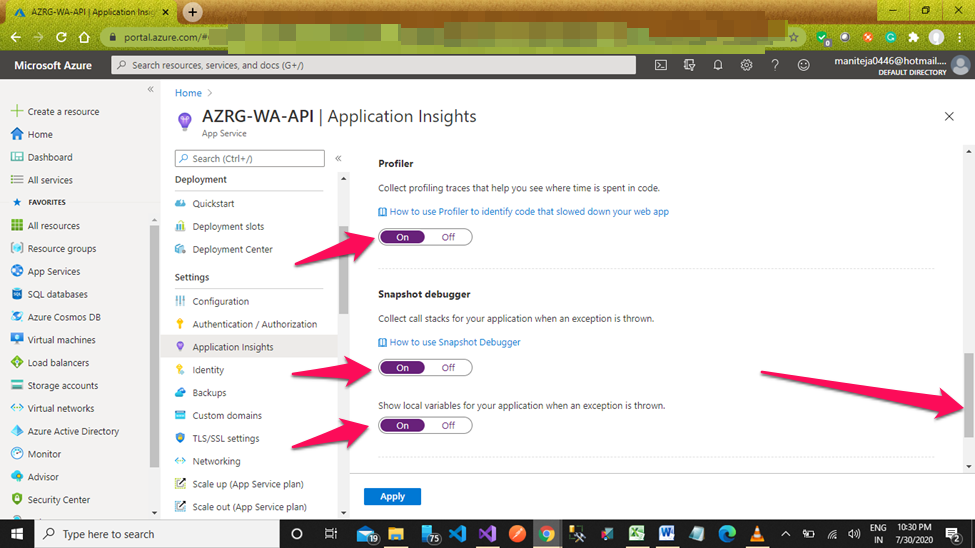The height and width of the screenshot is (548, 975).
Task: Open Visual Studio Code from taskbar
Action: 457,534
